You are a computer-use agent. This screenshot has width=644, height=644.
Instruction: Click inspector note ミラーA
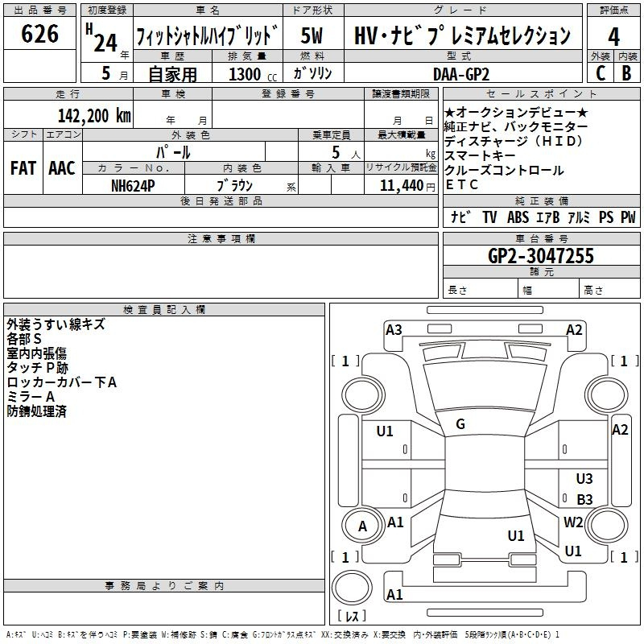(31, 397)
